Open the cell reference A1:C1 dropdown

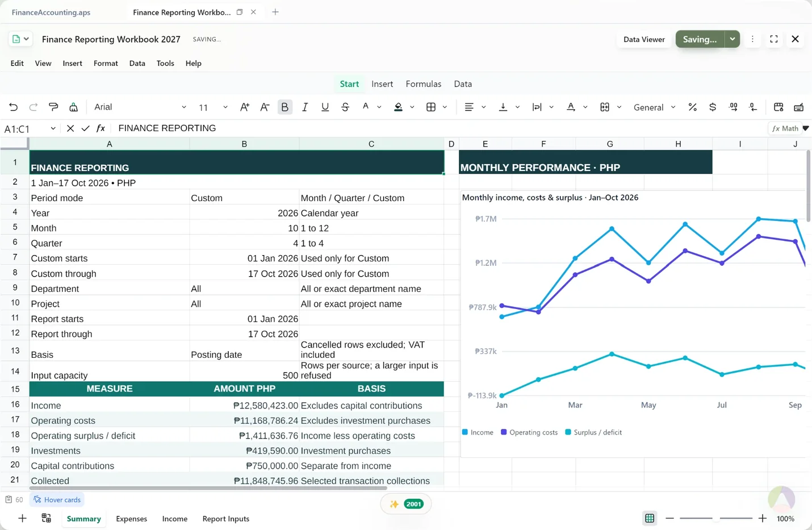(x=53, y=128)
